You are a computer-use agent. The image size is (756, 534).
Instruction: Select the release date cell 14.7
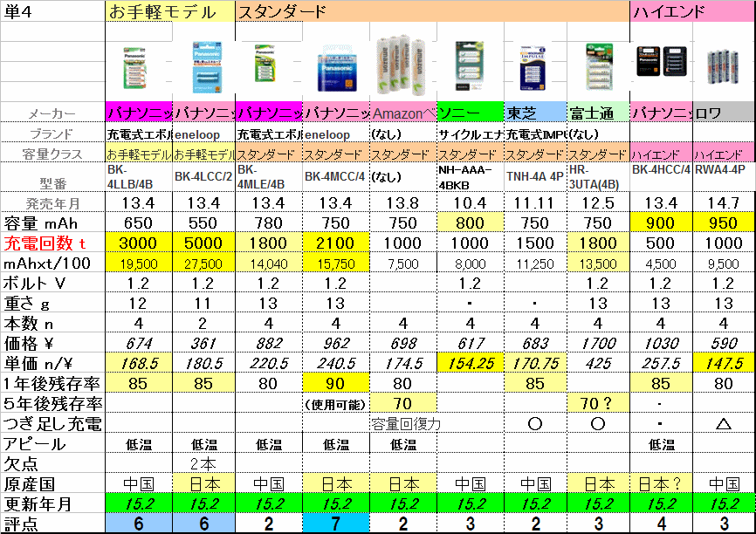click(x=725, y=202)
